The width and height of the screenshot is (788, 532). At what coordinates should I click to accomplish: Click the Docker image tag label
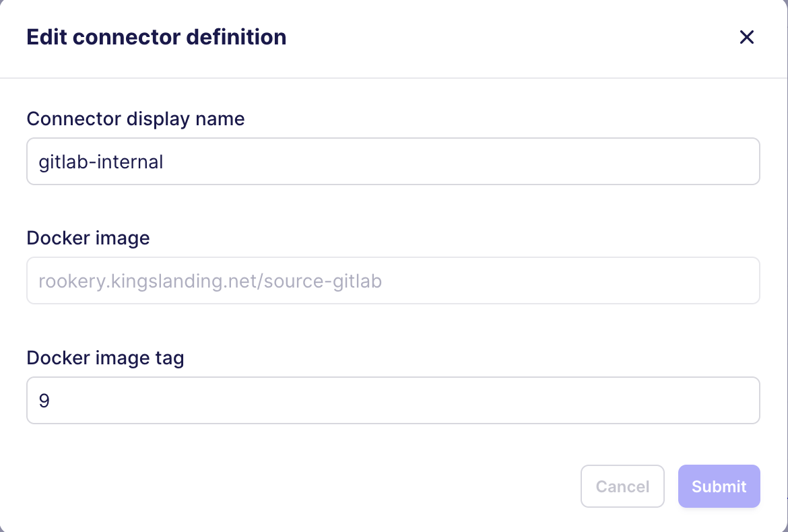click(105, 358)
